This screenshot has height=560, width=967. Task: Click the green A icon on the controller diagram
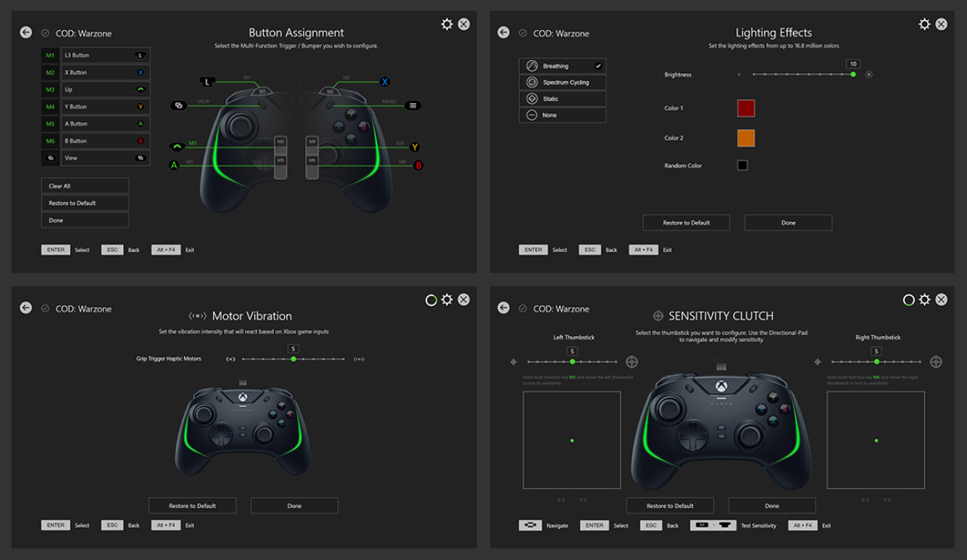click(x=174, y=165)
